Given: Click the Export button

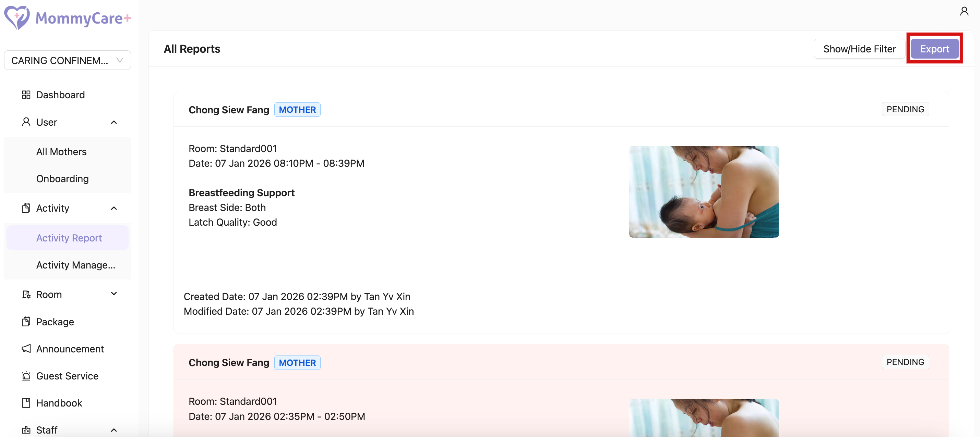Looking at the screenshot, I should point(935,49).
